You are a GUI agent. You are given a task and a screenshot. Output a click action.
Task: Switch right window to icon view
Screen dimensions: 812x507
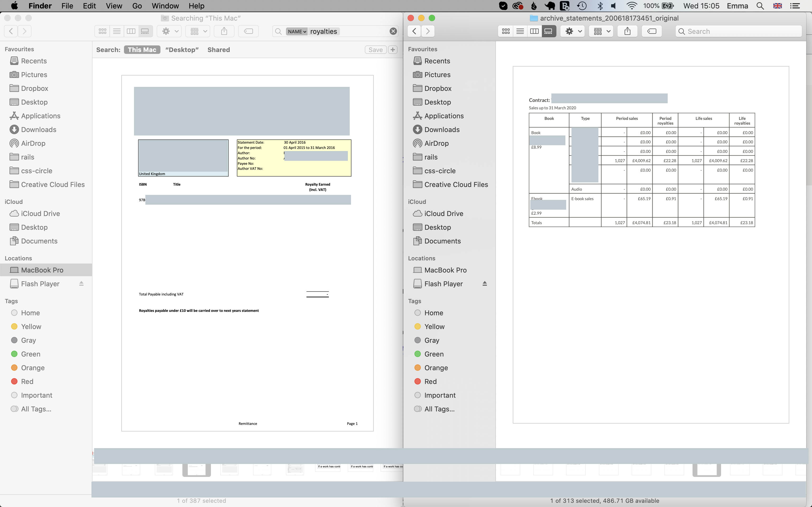click(506, 31)
